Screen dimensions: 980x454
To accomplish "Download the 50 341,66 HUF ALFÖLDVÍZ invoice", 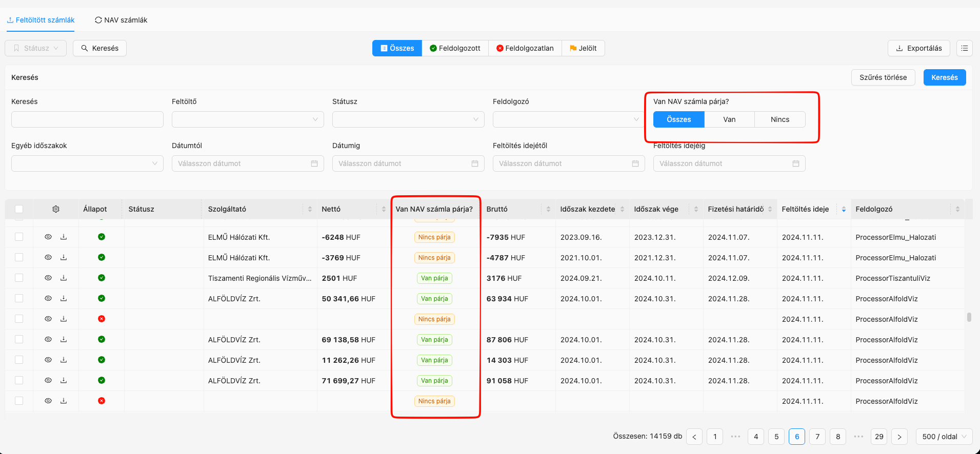I will [x=64, y=298].
